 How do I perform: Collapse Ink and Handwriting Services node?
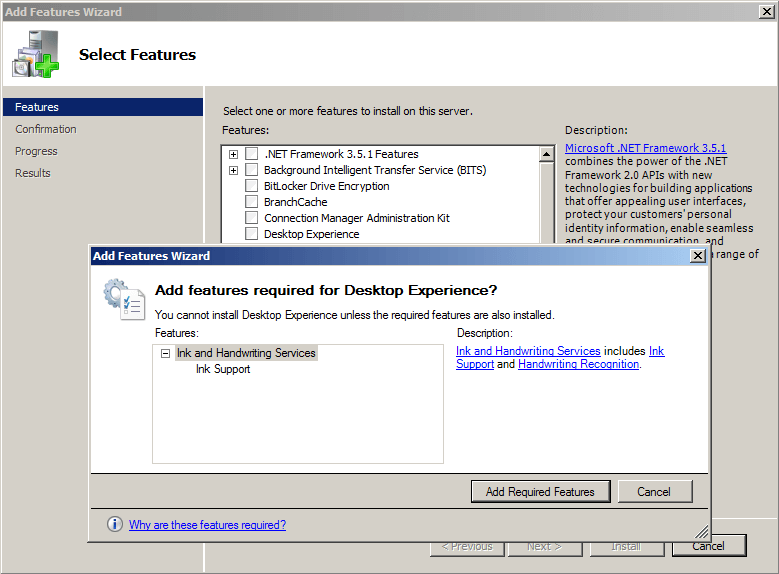[x=165, y=353]
